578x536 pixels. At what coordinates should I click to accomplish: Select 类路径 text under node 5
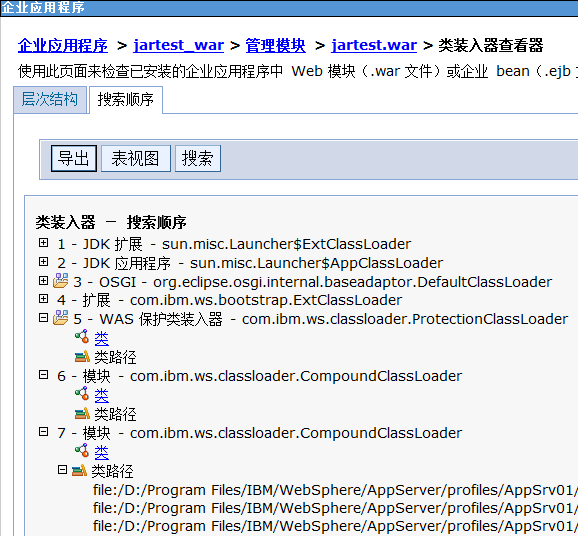tap(115, 357)
